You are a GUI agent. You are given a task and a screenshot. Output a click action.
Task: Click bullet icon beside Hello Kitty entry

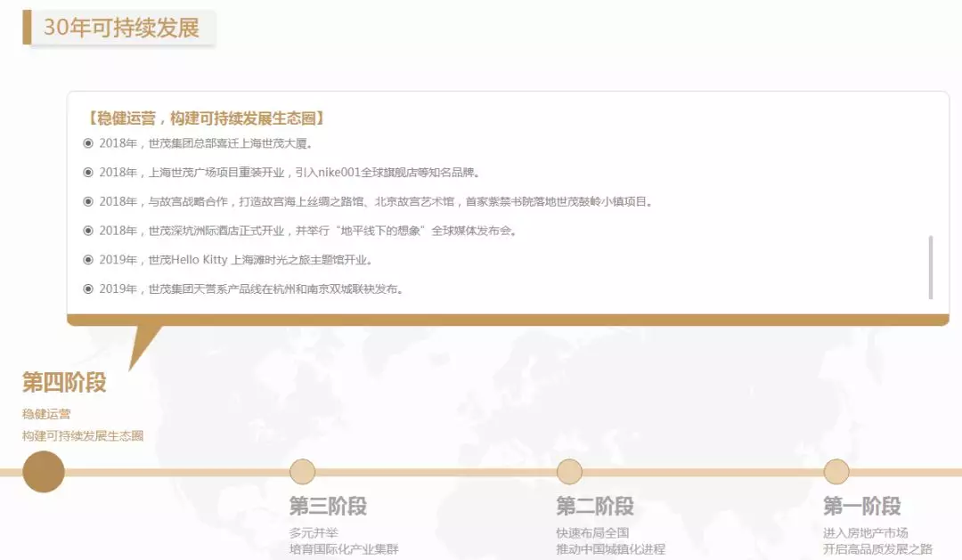[88, 260]
